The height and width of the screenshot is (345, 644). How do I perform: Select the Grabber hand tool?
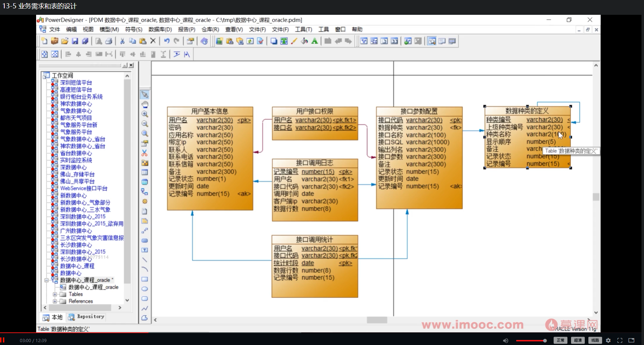click(x=144, y=104)
